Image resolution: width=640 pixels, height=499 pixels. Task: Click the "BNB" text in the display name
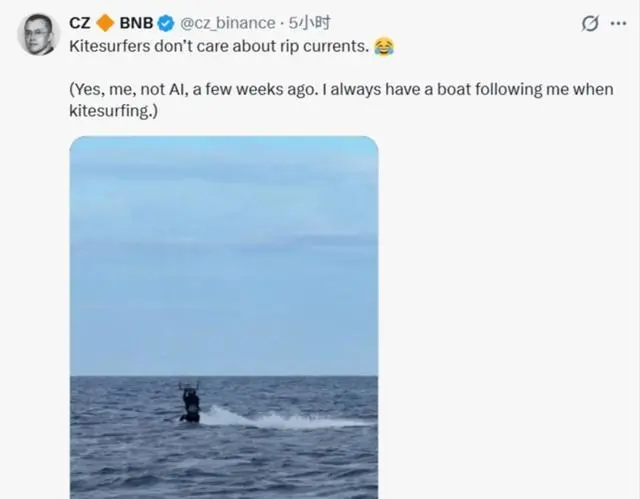[x=136, y=23]
